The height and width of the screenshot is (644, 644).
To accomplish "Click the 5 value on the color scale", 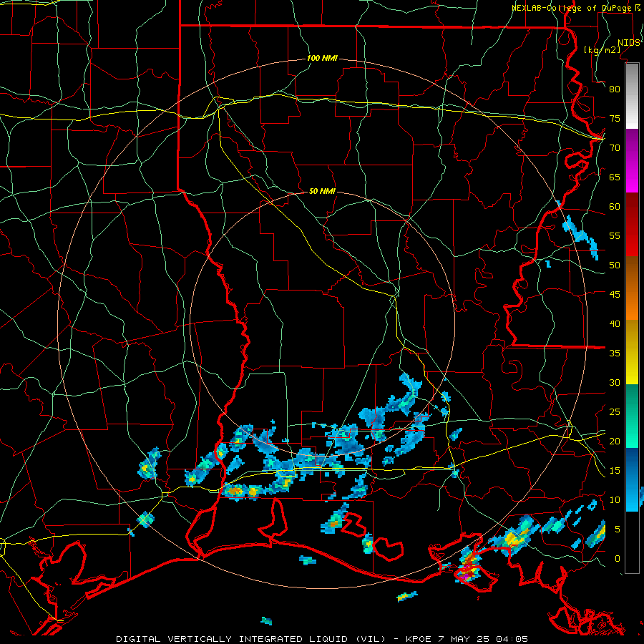I will (x=618, y=530).
